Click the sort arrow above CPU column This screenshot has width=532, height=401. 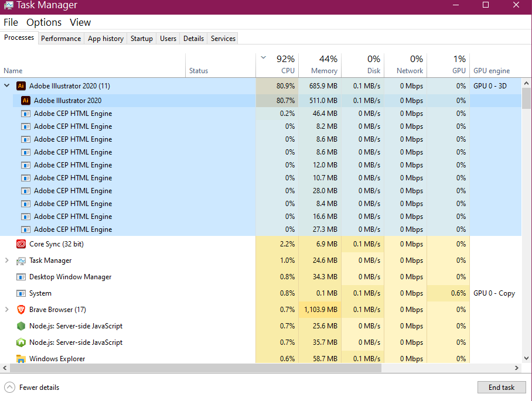pos(263,57)
